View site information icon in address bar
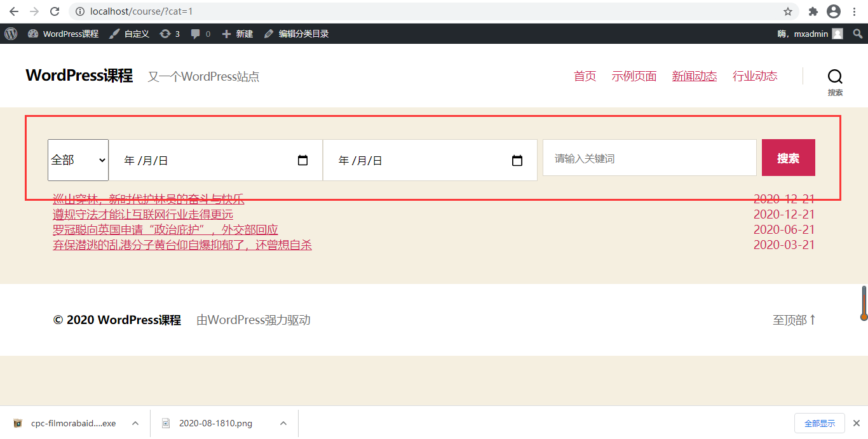The height and width of the screenshot is (439, 868). (79, 11)
